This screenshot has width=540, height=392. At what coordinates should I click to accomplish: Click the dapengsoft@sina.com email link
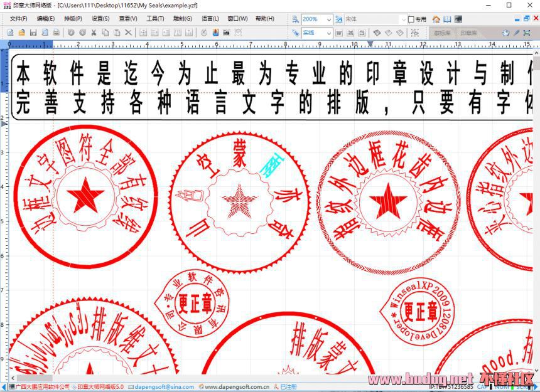(x=164, y=387)
